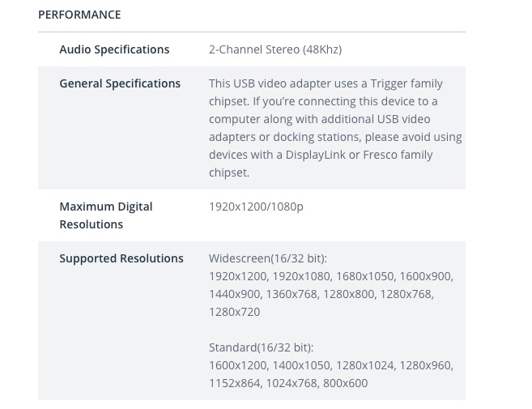Click the PERFORMANCE section heading

pyautogui.click(x=79, y=15)
